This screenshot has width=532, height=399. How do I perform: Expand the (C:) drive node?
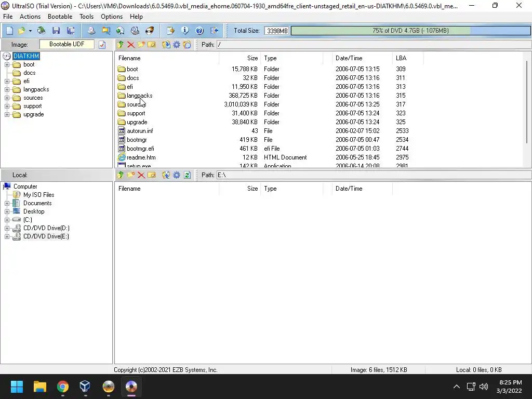click(x=7, y=220)
